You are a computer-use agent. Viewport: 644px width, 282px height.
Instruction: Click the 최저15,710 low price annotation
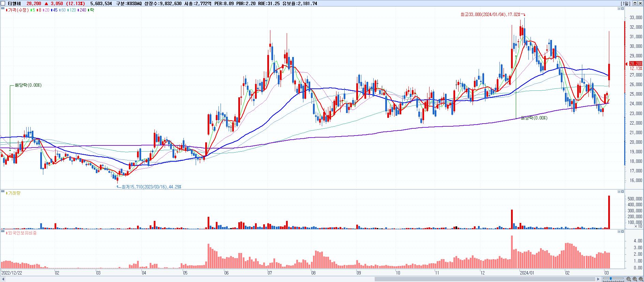(x=151, y=187)
